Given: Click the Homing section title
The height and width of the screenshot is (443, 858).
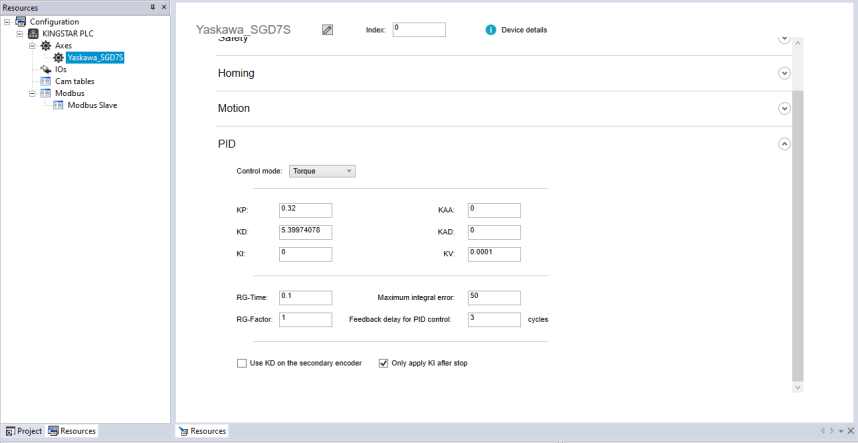Looking at the screenshot, I should [236, 73].
